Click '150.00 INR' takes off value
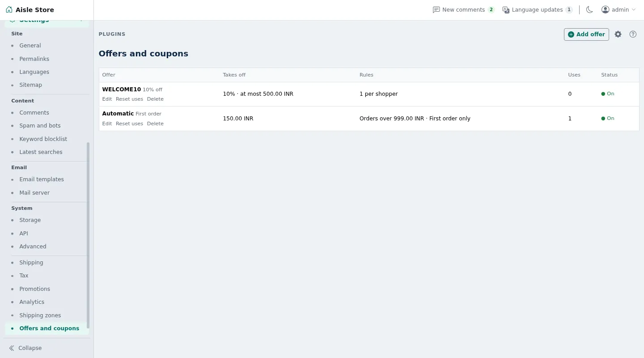The height and width of the screenshot is (358, 644). click(x=238, y=119)
